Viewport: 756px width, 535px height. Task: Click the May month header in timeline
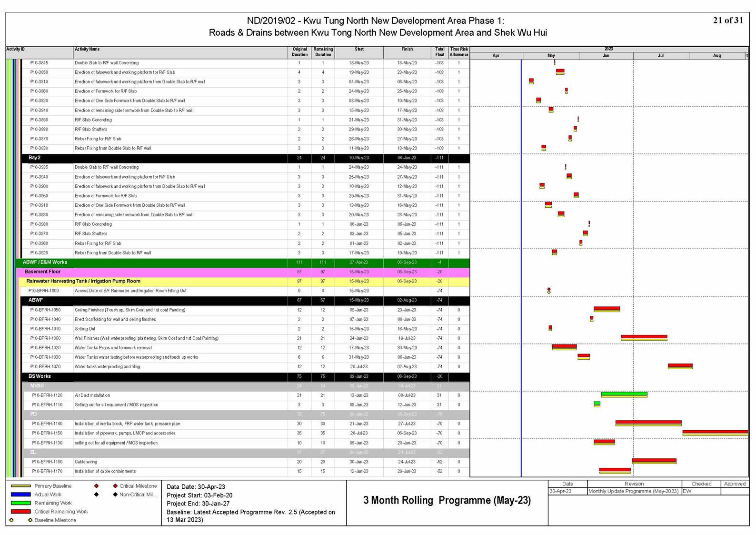tap(551, 56)
